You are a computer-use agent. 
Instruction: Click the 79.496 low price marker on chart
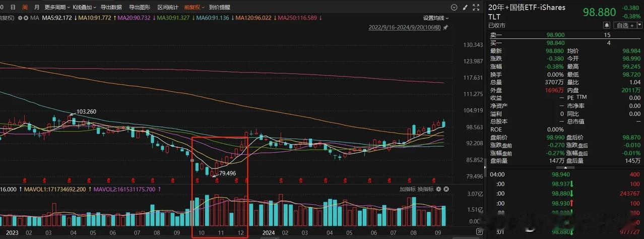[227, 173]
